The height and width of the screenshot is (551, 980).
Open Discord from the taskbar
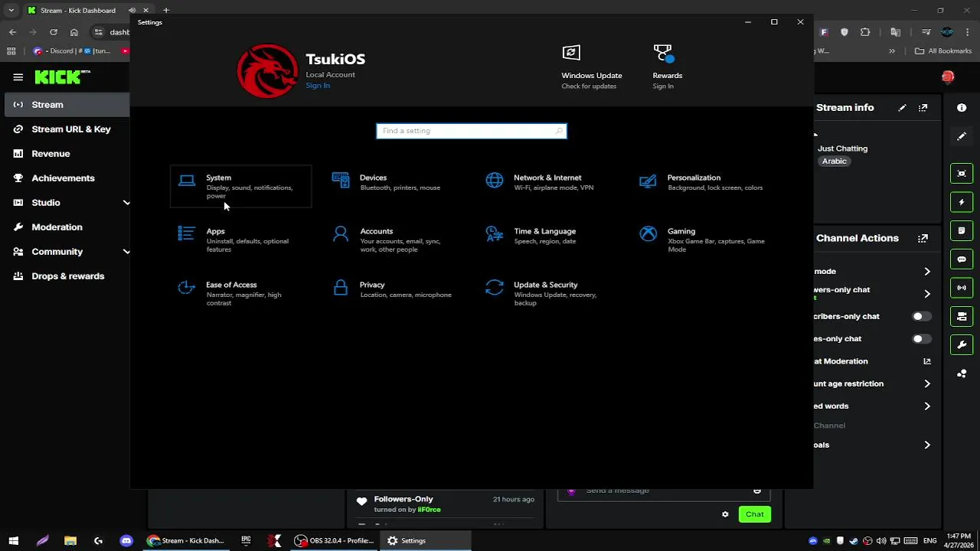coord(126,541)
